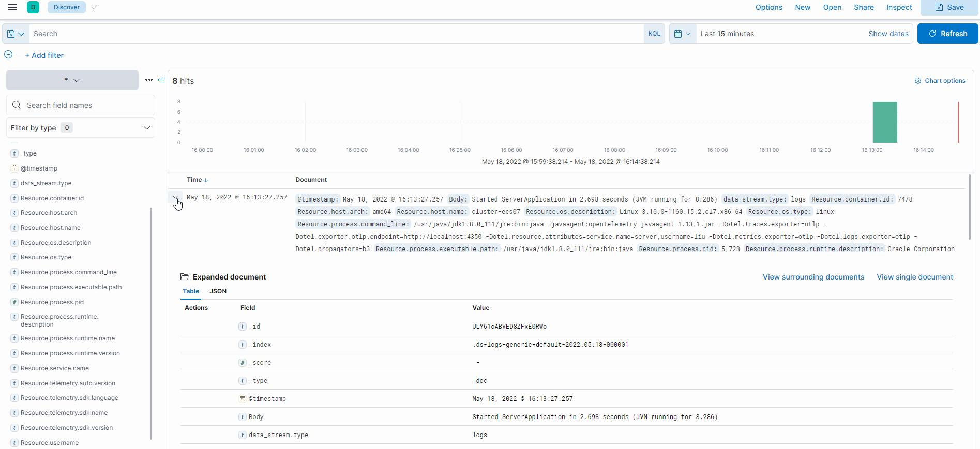The height and width of the screenshot is (449, 980).
Task: Click the filter options circle icon
Action: pos(8,54)
